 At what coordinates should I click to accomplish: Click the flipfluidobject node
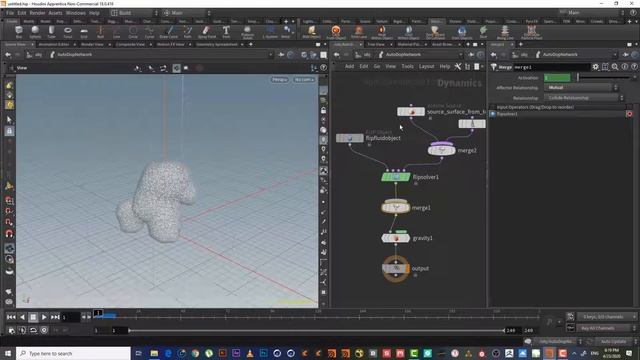click(350, 138)
